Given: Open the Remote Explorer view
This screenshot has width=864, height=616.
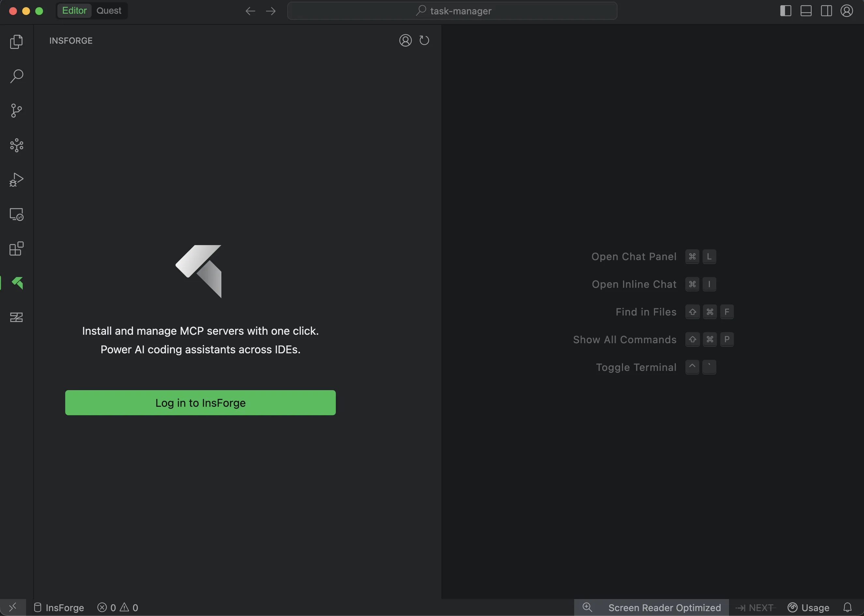Looking at the screenshot, I should coord(16,214).
